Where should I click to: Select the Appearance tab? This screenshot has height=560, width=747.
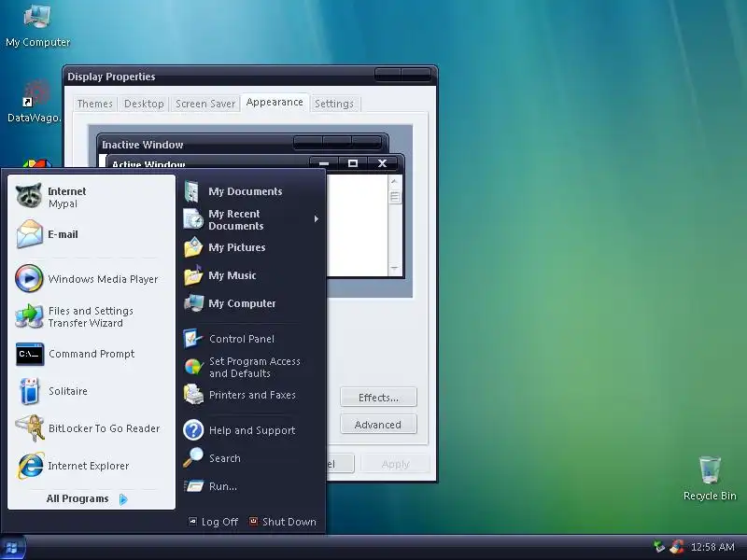(275, 103)
